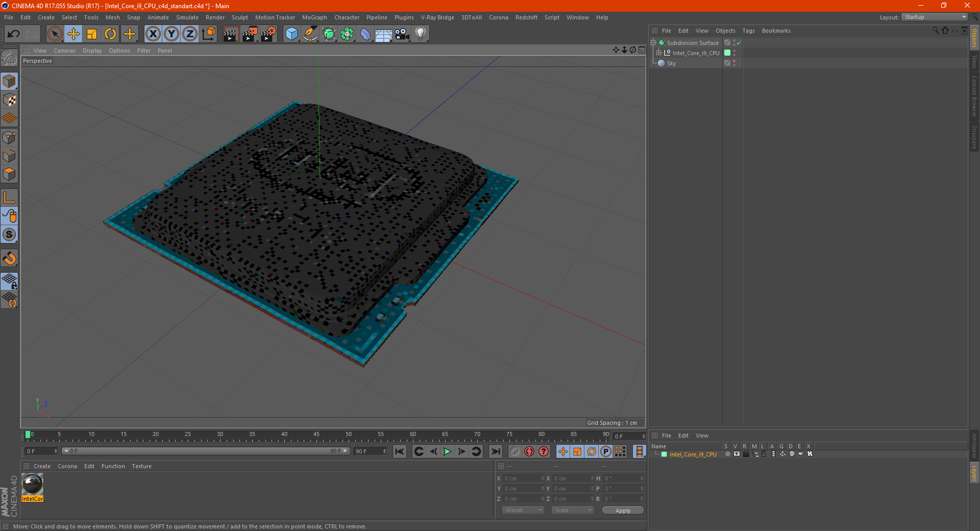
Task: Open the MoGraph menu
Action: point(314,17)
